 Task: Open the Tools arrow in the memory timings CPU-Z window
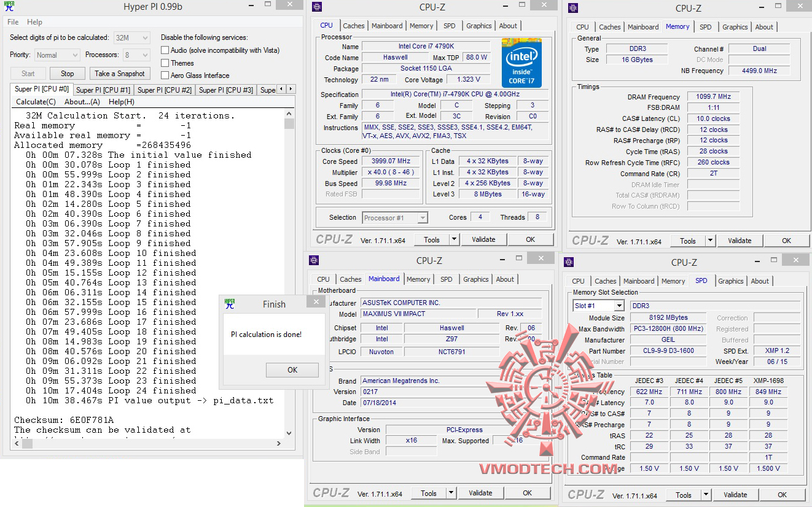[x=710, y=241]
